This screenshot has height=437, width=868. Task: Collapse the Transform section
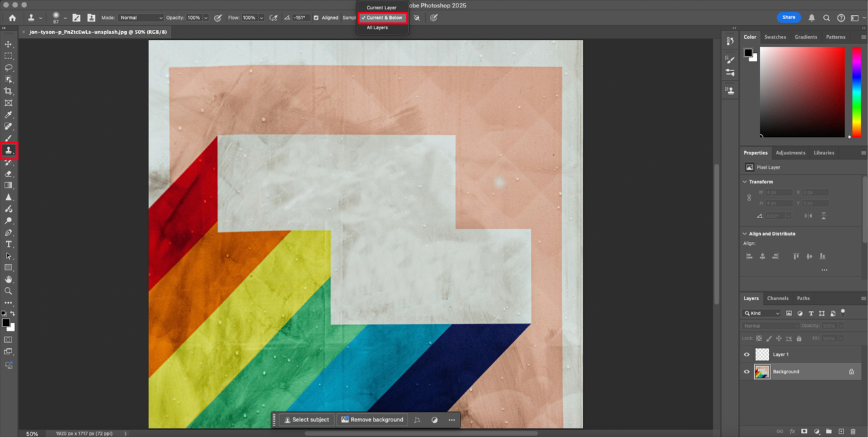(745, 182)
